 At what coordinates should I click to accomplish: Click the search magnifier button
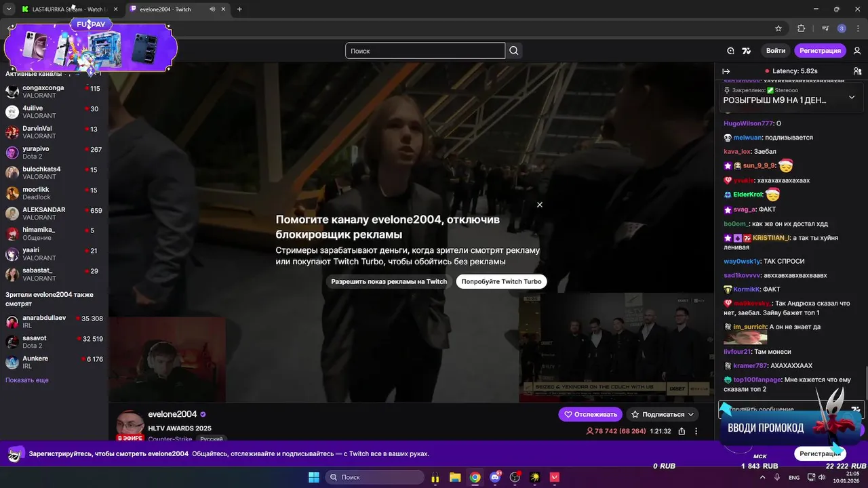(514, 51)
